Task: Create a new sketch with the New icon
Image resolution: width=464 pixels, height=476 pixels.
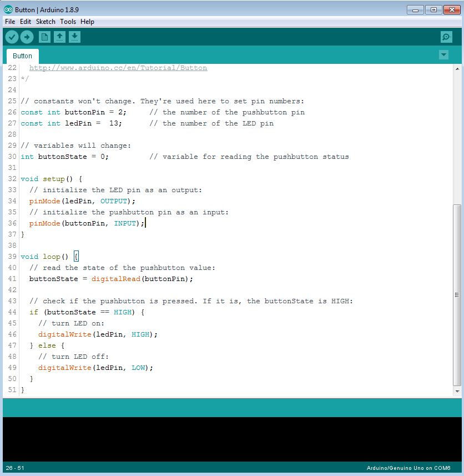Action: pyautogui.click(x=44, y=37)
